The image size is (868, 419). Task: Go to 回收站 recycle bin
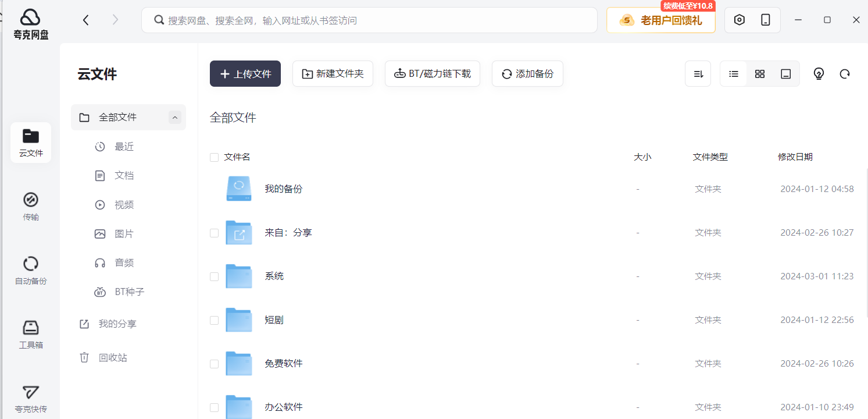(x=113, y=357)
